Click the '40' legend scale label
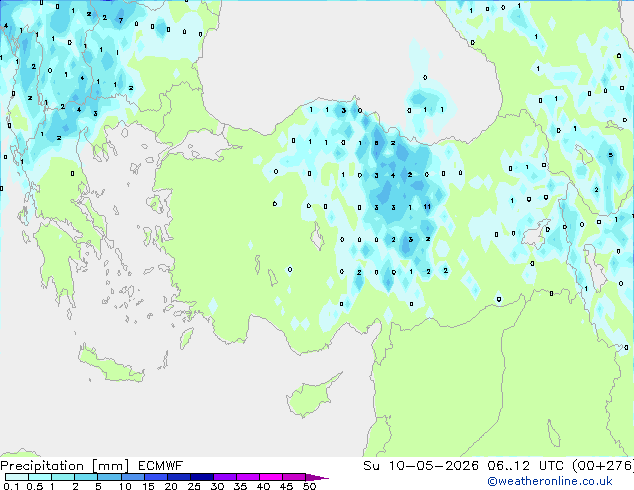Image resolution: width=634 pixels, height=490 pixels. 263,486
